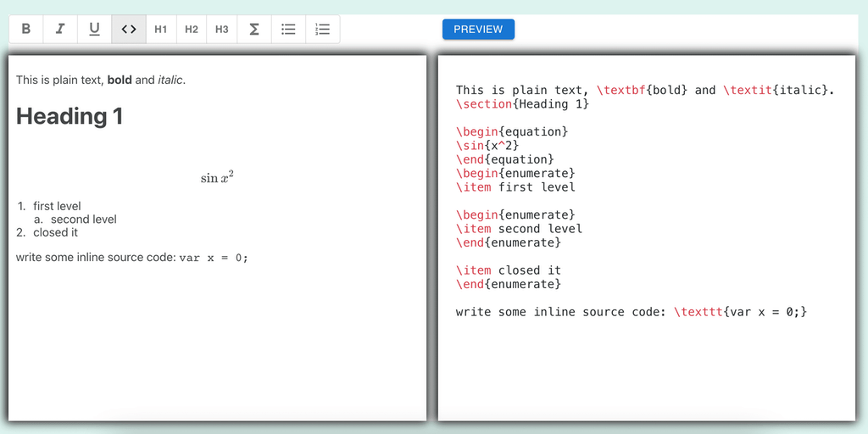Click the PREVIEW button
The width and height of the screenshot is (868, 434).
pos(478,29)
